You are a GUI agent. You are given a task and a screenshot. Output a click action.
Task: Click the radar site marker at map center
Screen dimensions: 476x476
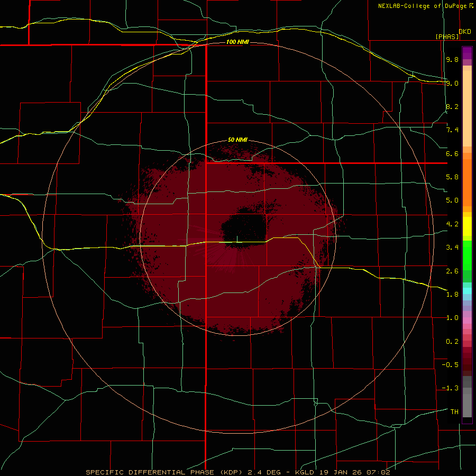(x=237, y=239)
